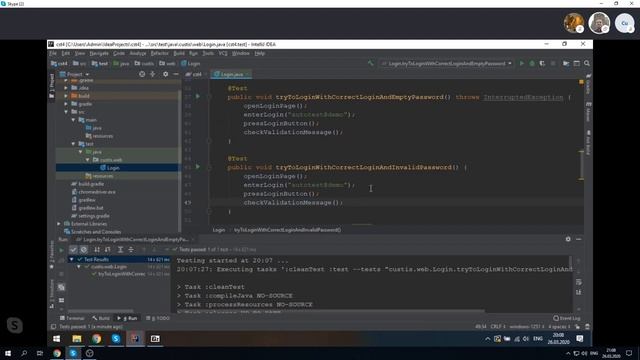
Task: Hide the Project tool window
Action: pos(176,74)
